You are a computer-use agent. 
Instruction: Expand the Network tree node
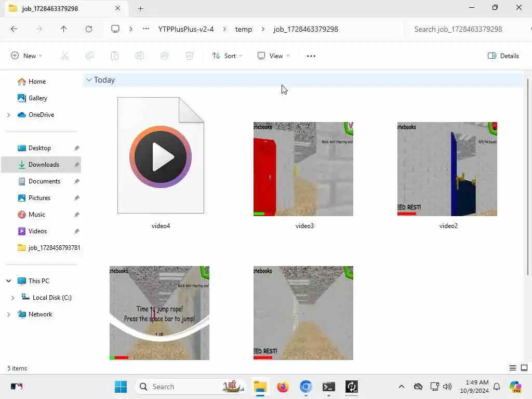click(8, 314)
